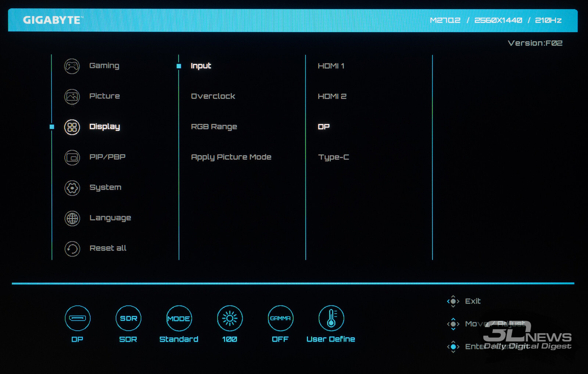Click the User Define thermometer icon
Image resolution: width=588 pixels, height=374 pixels.
331,318
